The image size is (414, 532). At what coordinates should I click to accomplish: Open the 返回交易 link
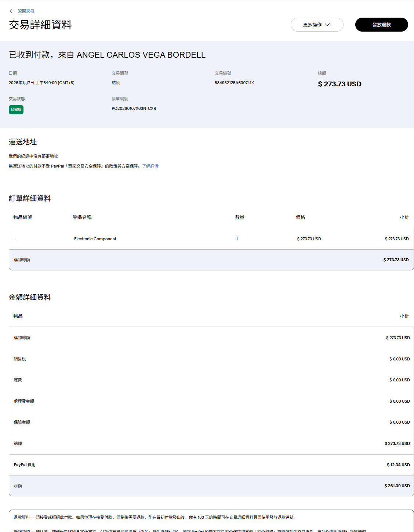coord(26,11)
